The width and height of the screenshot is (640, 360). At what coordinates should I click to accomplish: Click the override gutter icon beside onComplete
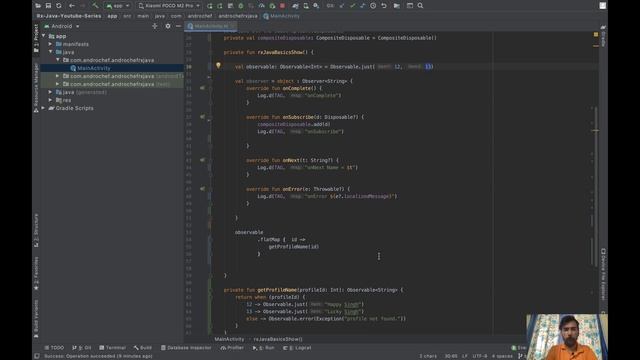point(202,88)
